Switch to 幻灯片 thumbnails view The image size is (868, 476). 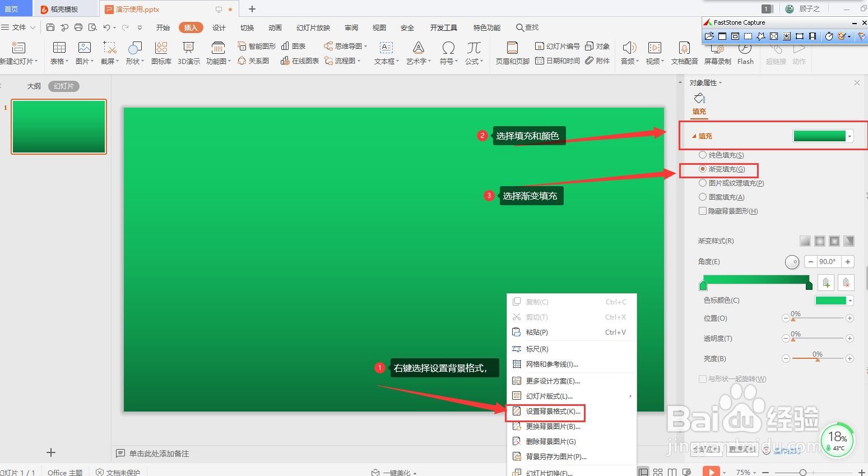(x=64, y=86)
